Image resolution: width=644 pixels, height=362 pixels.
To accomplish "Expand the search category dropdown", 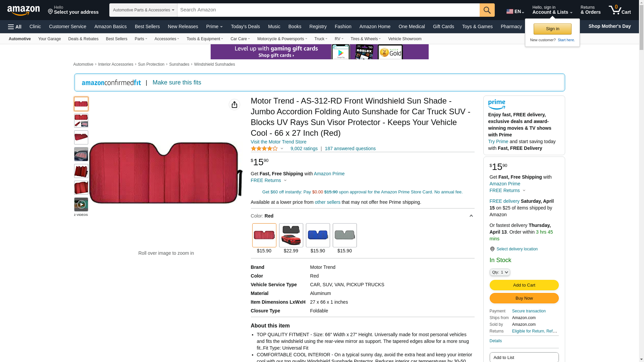I will [143, 10].
